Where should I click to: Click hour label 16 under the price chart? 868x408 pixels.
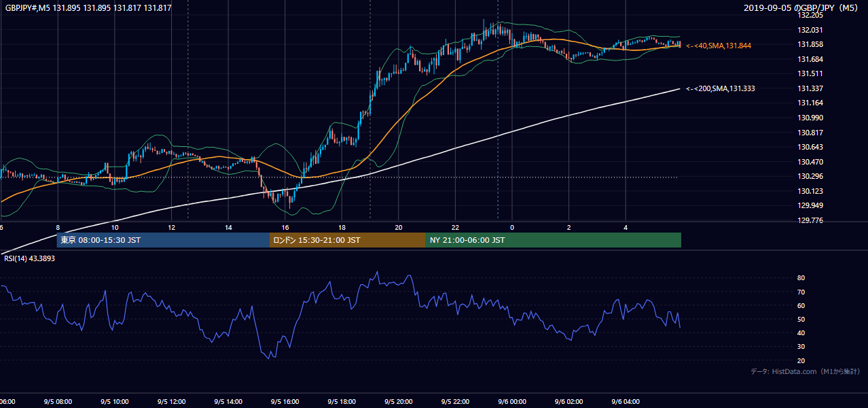coord(285,228)
